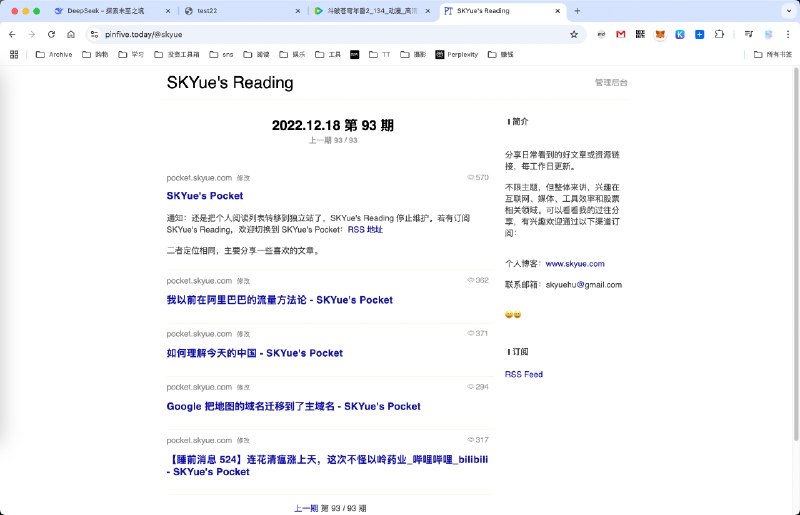
Task: Go to browser home page icon
Action: point(71,34)
